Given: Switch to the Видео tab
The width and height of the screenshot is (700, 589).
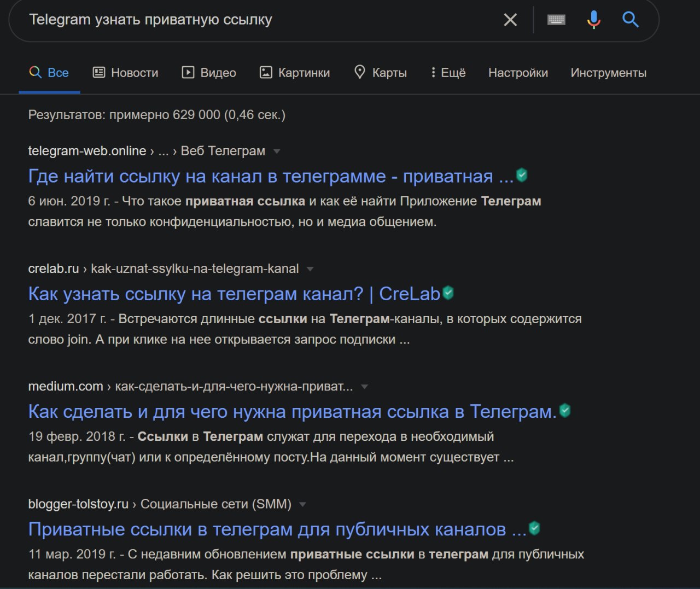Looking at the screenshot, I should (209, 73).
